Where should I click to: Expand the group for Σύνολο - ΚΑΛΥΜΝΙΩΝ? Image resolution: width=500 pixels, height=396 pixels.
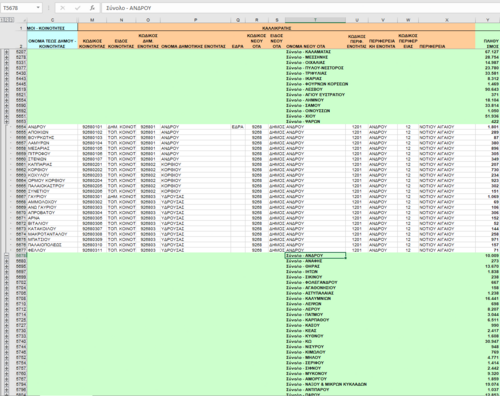click(6, 298)
